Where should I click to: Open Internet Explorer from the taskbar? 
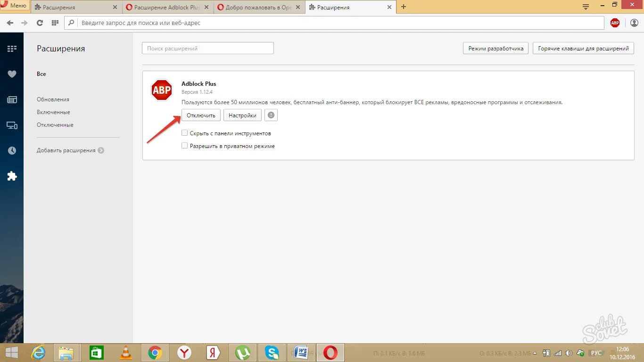[39, 353]
